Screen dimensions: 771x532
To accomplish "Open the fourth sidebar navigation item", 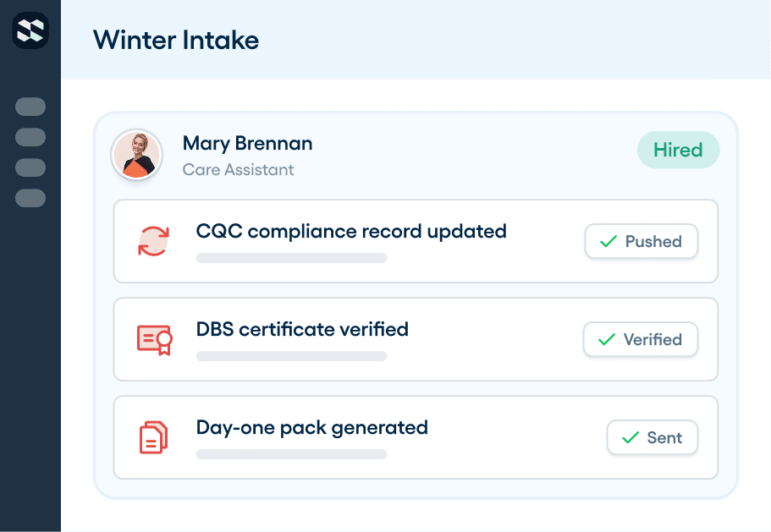I will (x=30, y=198).
